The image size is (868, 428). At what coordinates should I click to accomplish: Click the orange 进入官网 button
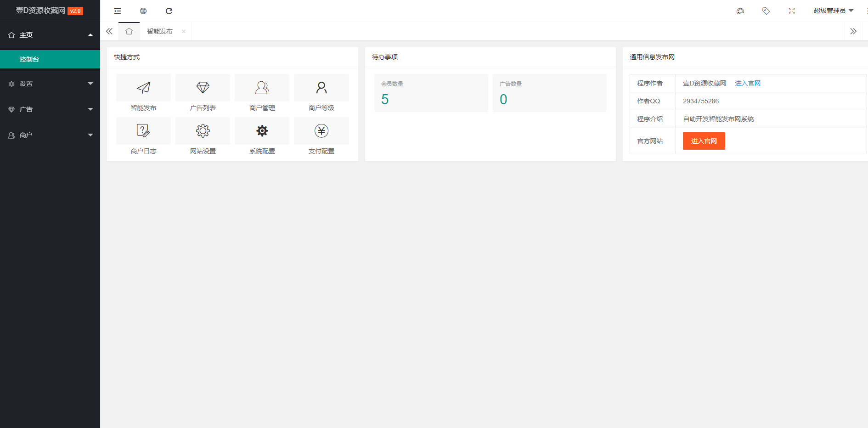pos(704,141)
